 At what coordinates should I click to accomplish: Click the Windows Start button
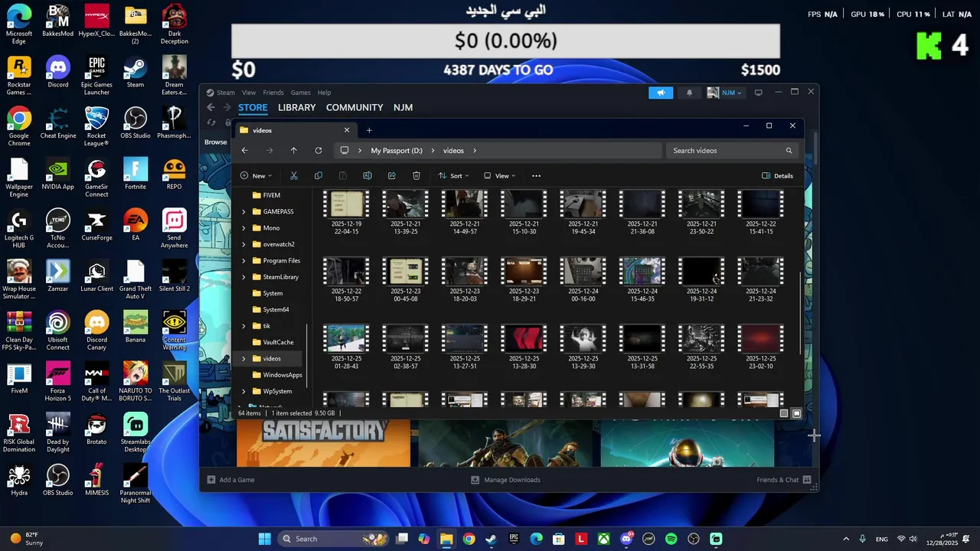click(x=264, y=539)
